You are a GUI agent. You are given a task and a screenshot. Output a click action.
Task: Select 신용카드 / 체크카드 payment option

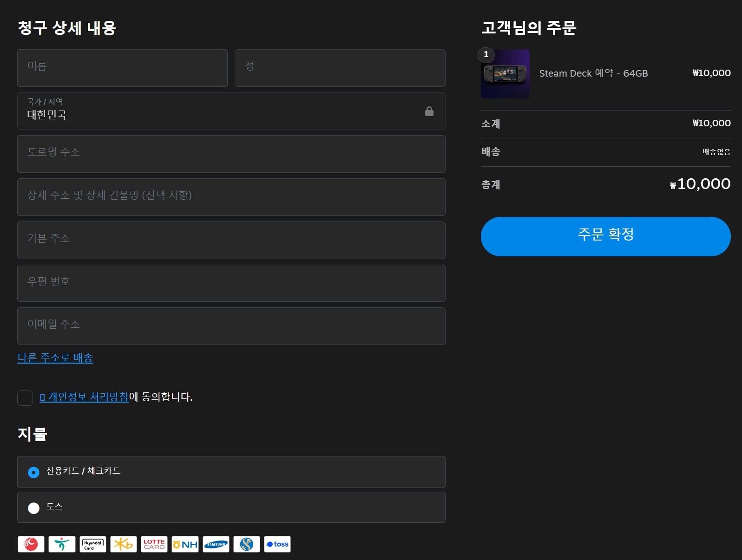(231, 472)
